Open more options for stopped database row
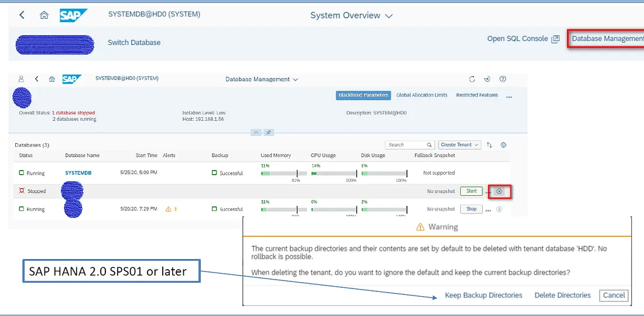Screen dimensions: 644x316 (488, 192)
